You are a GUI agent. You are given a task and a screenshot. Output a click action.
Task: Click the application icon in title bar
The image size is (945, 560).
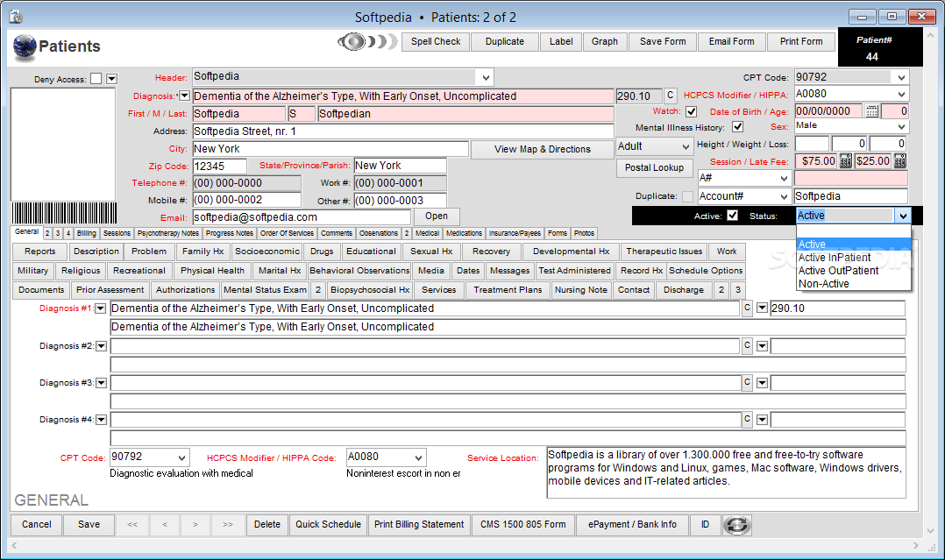[x=17, y=17]
